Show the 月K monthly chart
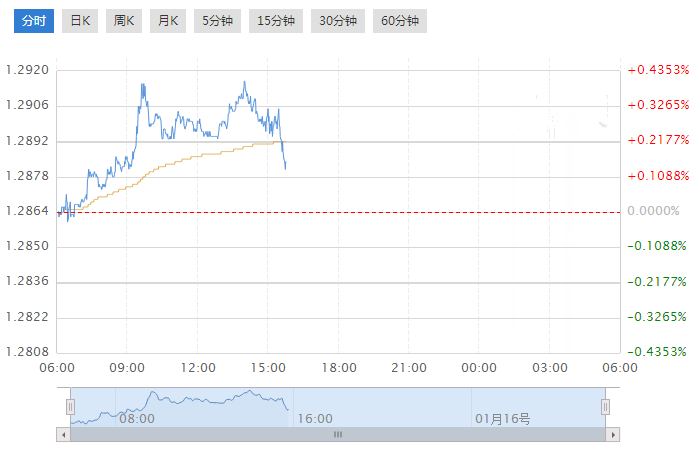This screenshot has height=455, width=693. pyautogui.click(x=168, y=20)
